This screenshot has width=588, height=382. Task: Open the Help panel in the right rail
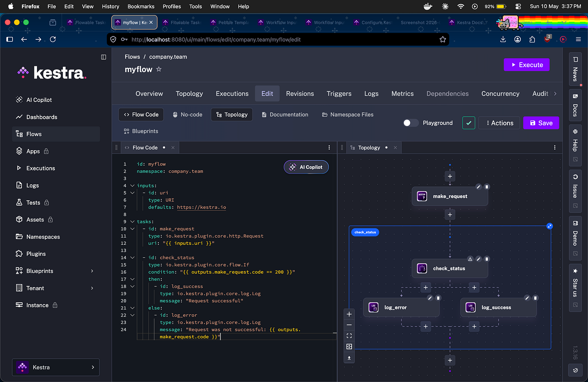pos(575,145)
